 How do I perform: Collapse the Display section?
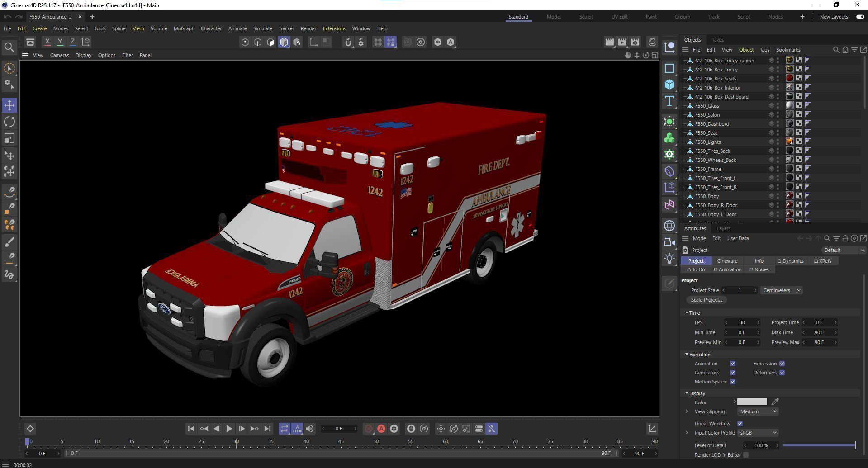click(x=687, y=393)
